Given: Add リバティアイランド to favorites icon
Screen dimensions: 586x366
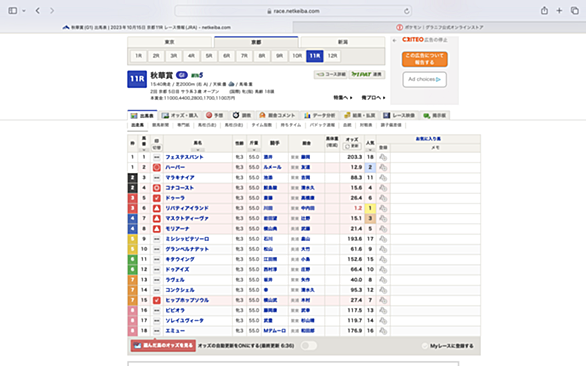Looking at the screenshot, I should pos(383,208).
